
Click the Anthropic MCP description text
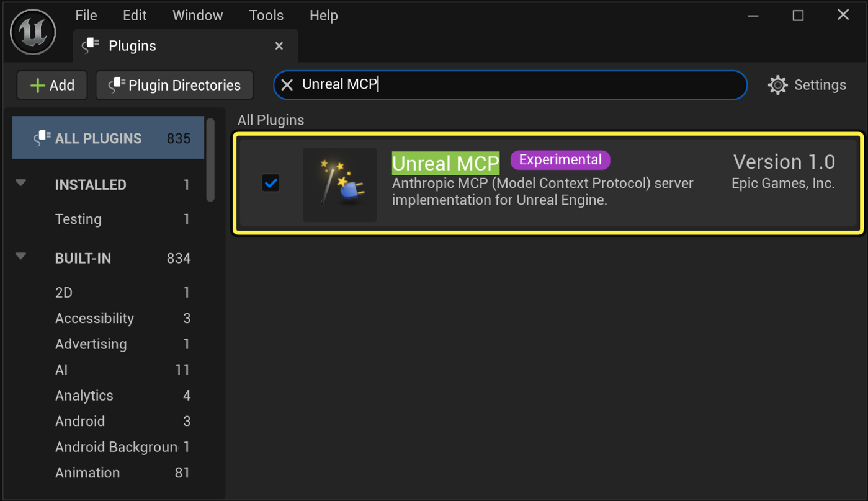pyautogui.click(x=543, y=192)
